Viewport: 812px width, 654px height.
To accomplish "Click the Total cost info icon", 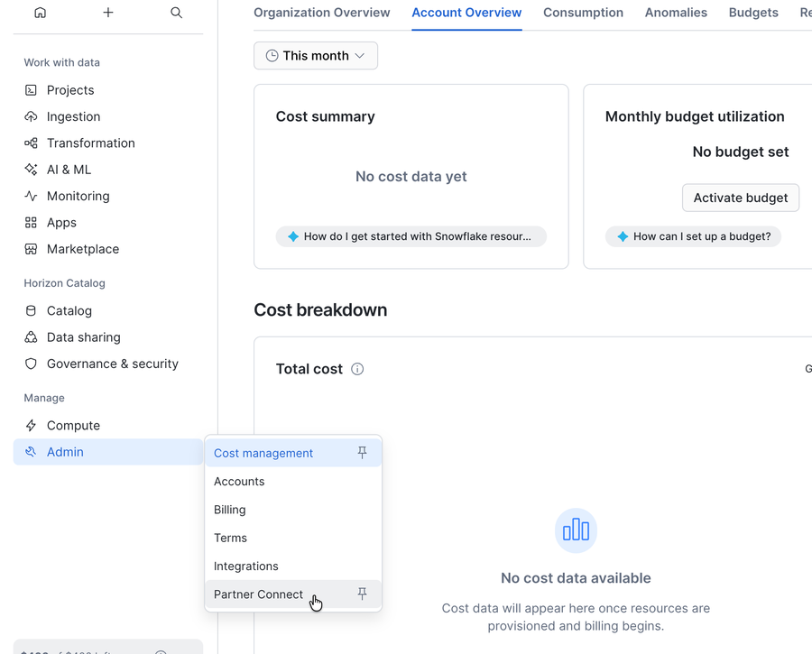I will pos(357,369).
